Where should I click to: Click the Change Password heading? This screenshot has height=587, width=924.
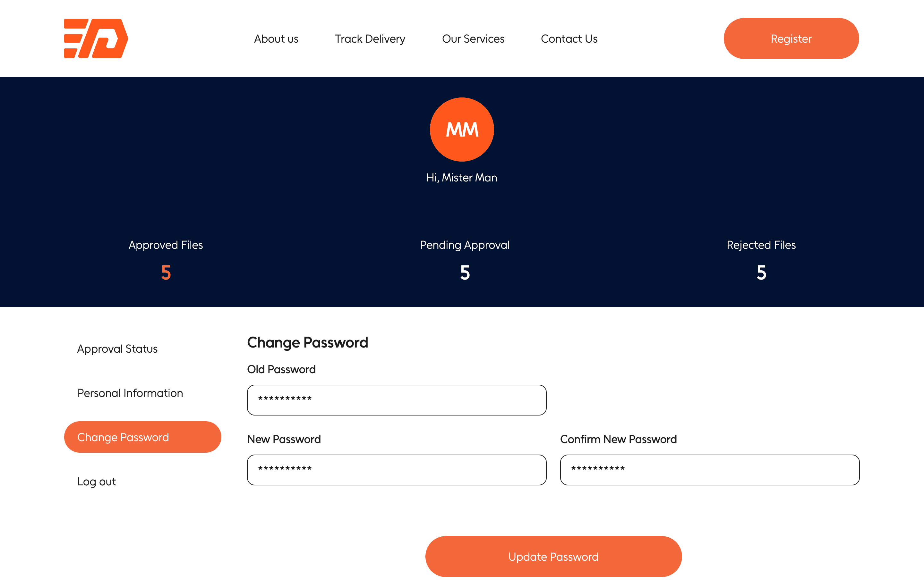point(307,342)
